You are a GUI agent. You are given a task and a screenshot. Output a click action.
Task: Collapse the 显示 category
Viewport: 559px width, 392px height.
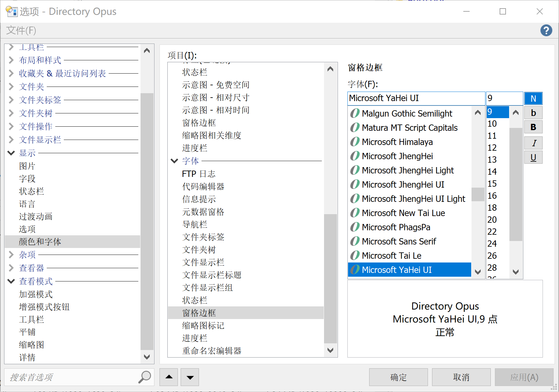(11, 153)
